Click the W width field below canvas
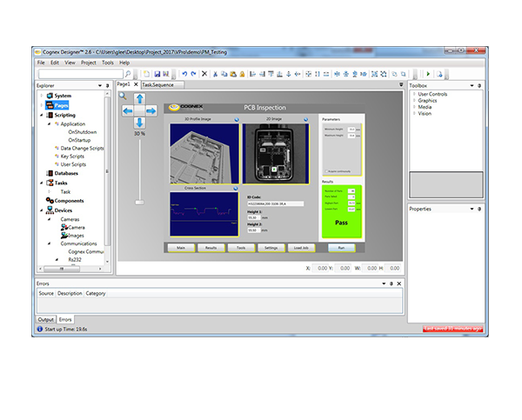 370,268
